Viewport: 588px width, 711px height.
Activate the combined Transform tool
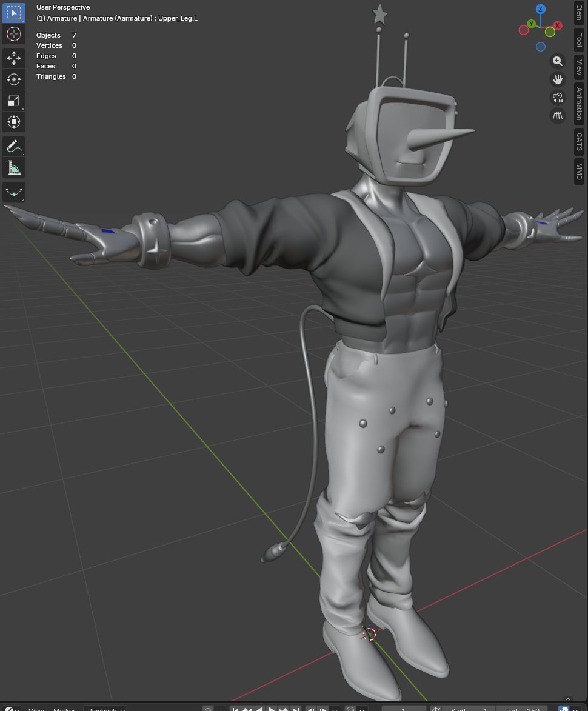pos(13,122)
